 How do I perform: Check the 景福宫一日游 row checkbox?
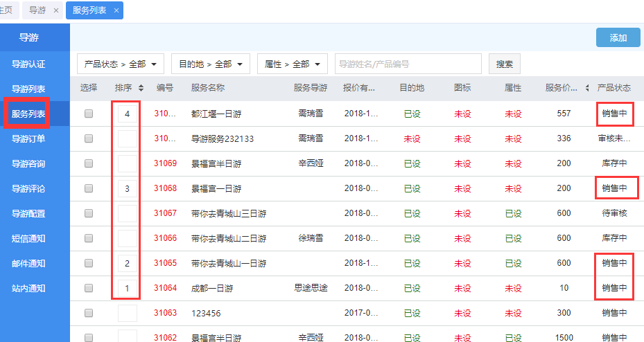click(89, 188)
